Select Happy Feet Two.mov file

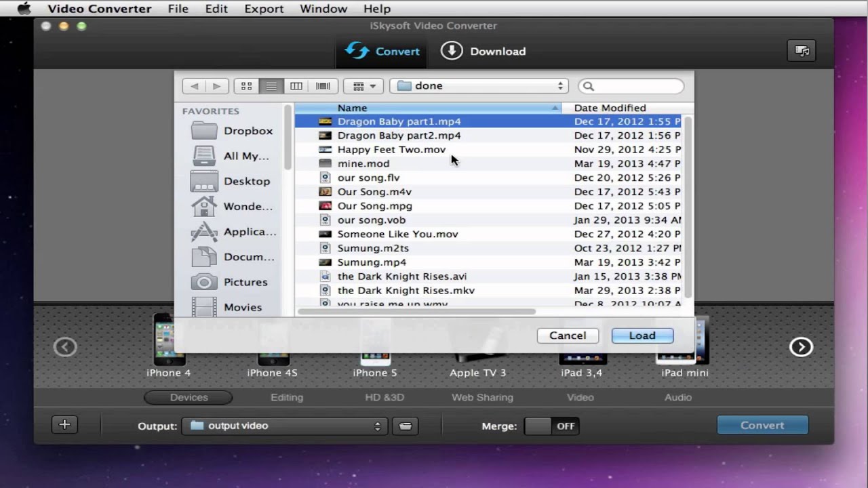tap(488, 150)
